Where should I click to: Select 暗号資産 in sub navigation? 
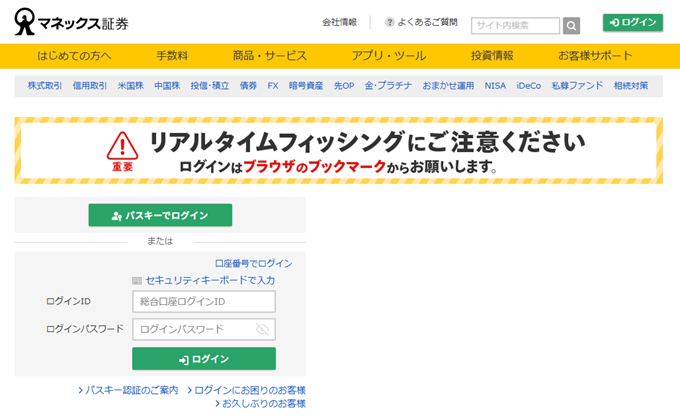(306, 86)
